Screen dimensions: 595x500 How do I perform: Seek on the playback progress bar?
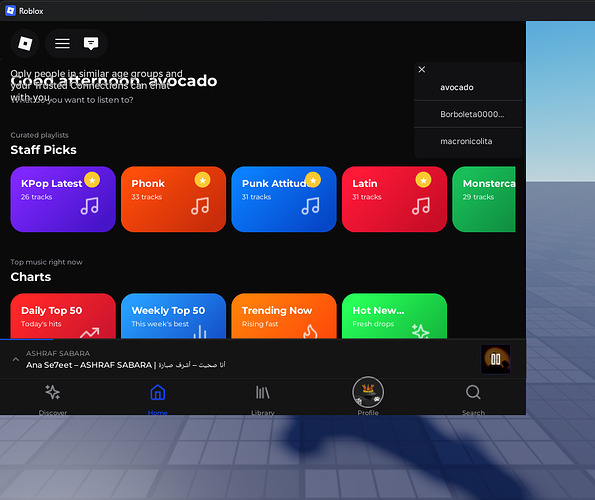(263, 339)
